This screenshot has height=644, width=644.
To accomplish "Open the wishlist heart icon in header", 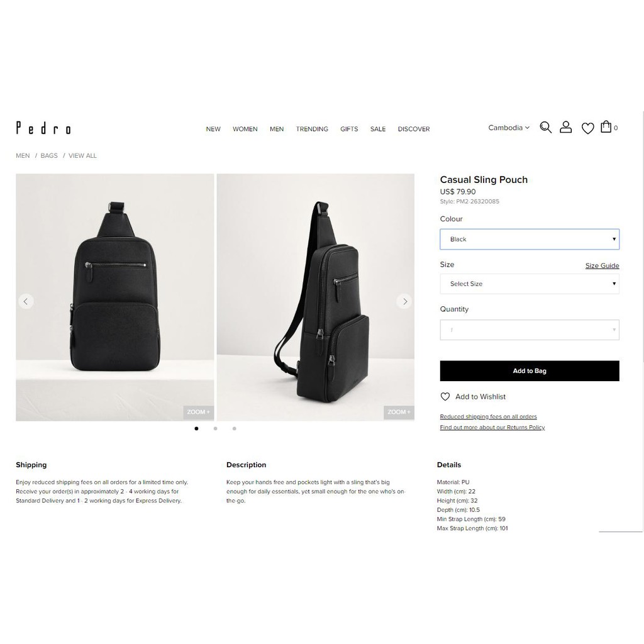I will pos(588,128).
